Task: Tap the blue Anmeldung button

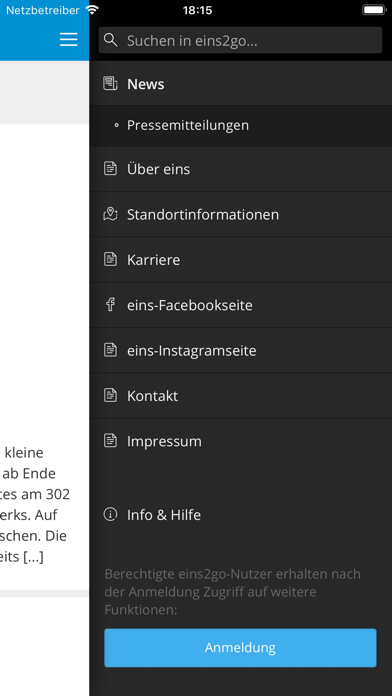Action: click(x=240, y=648)
